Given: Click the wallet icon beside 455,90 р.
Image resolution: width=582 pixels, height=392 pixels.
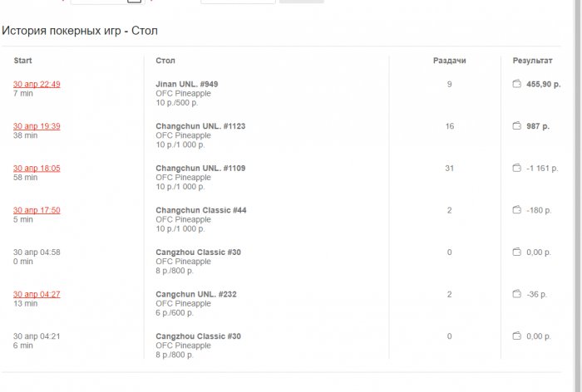Looking at the screenshot, I should tap(516, 84).
